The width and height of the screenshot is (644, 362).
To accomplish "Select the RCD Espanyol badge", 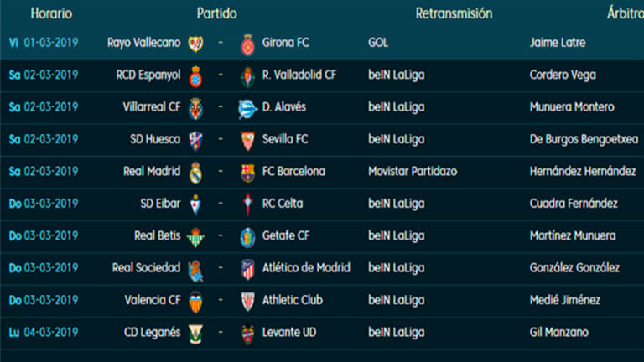I will (195, 75).
